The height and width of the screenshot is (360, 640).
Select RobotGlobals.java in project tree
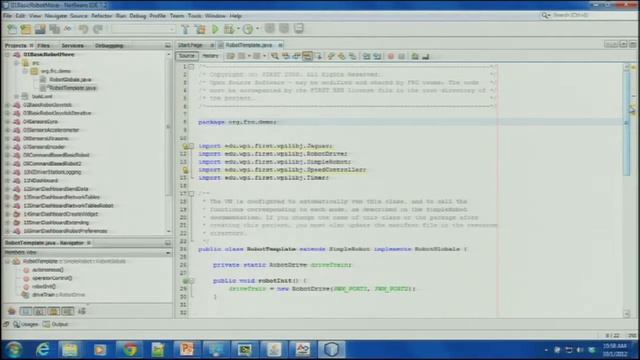tap(70, 80)
